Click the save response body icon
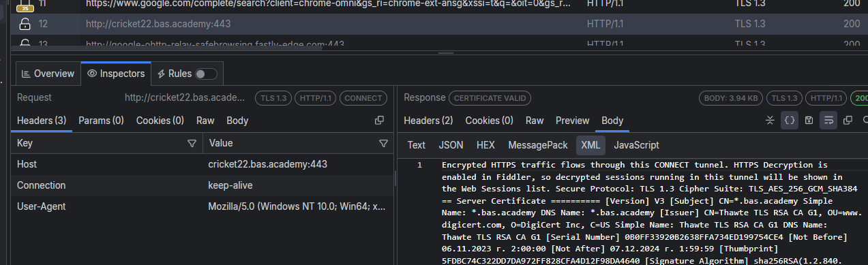868x265 pixels. pos(809,121)
